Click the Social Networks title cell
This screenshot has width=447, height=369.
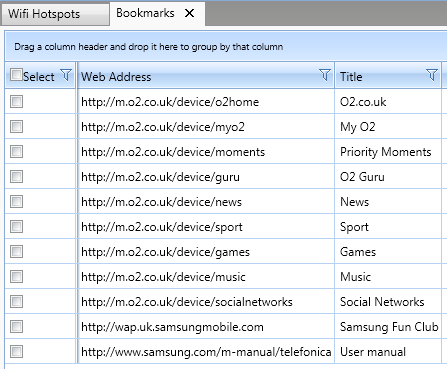tap(388, 302)
